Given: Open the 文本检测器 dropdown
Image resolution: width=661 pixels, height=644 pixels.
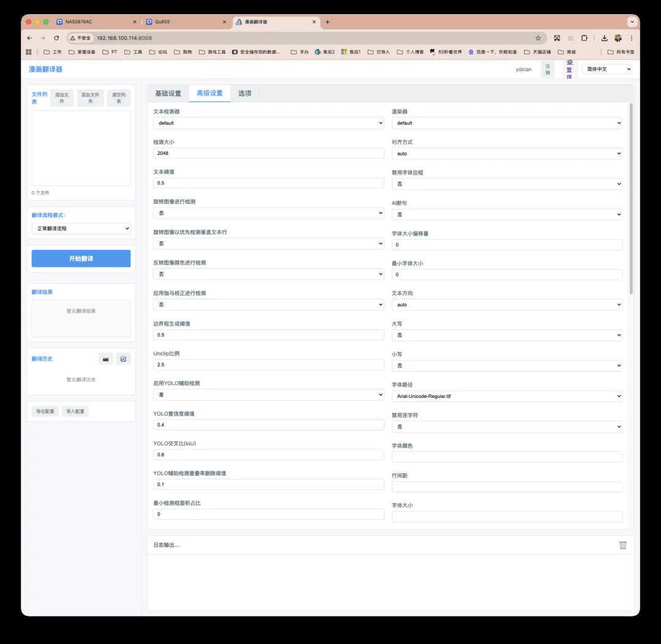Looking at the screenshot, I should coord(268,123).
